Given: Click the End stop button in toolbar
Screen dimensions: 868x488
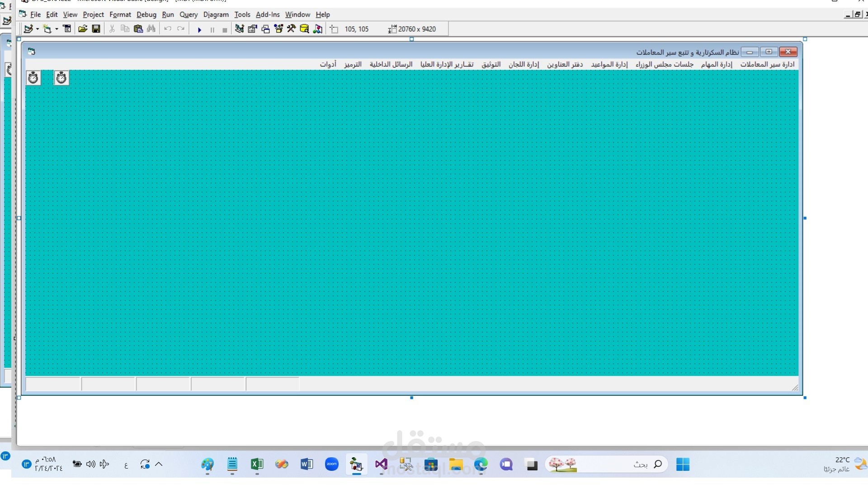Looking at the screenshot, I should (225, 30).
